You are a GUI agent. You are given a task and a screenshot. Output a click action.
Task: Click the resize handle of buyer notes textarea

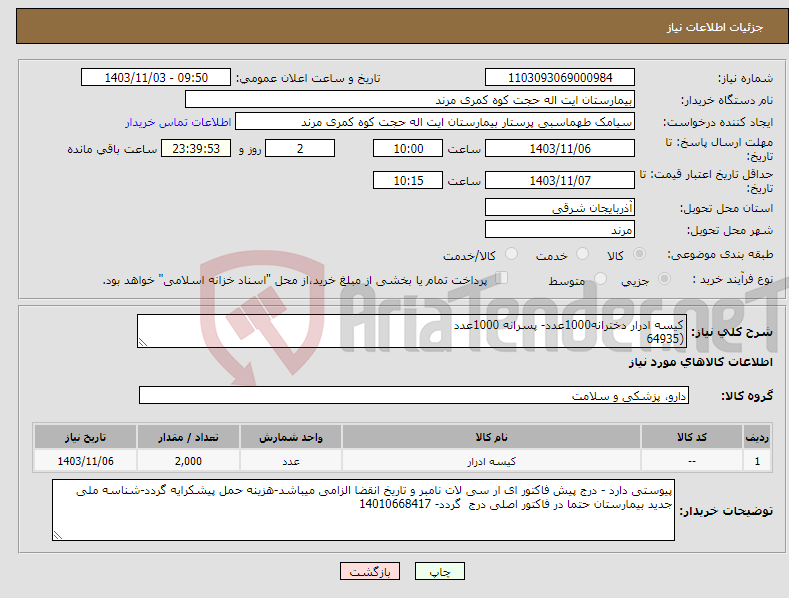click(x=58, y=535)
